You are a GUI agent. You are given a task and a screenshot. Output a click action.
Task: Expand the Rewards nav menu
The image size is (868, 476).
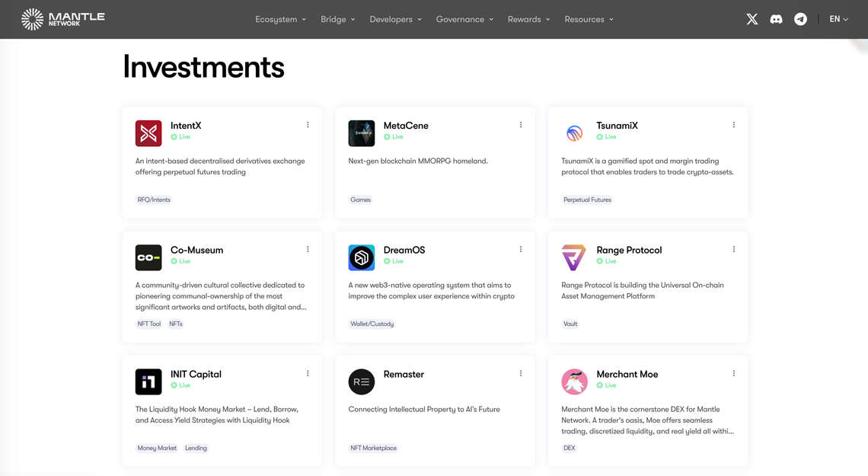[529, 19]
